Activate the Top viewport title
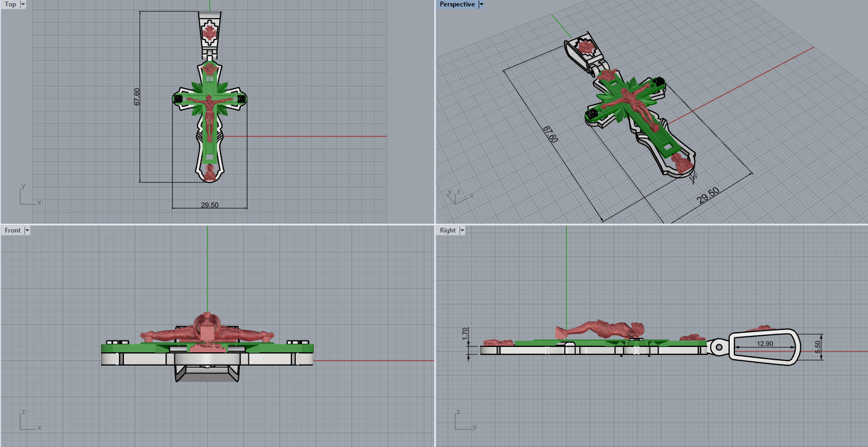868x447 pixels. tap(11, 4)
